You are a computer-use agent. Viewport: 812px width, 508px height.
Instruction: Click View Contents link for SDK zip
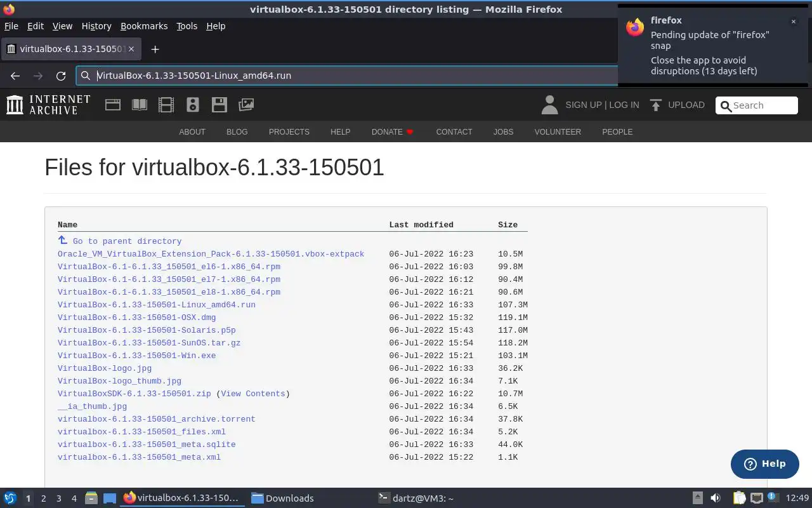coord(253,394)
